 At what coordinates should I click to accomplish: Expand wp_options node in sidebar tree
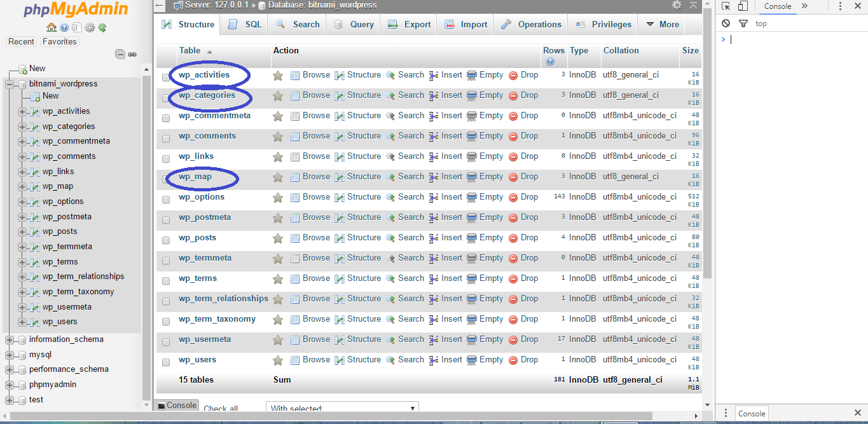(x=22, y=202)
